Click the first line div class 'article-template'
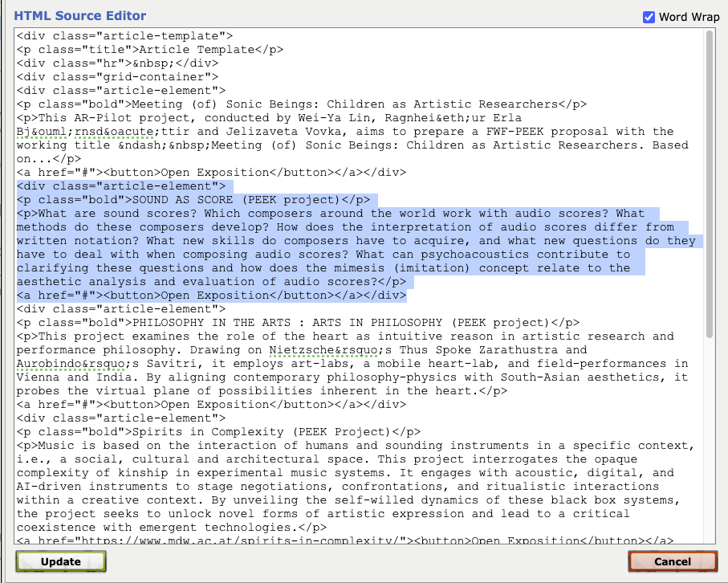 click(124, 35)
